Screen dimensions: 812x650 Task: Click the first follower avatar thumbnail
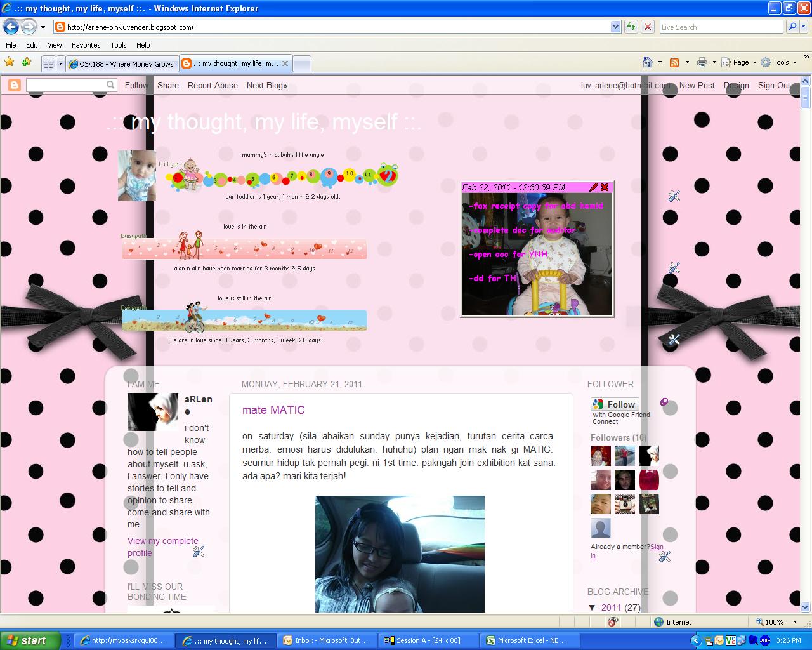(x=601, y=456)
